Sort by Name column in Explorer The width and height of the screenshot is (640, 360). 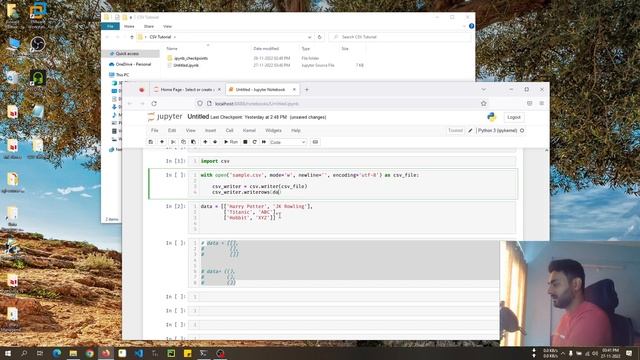[x=172, y=49]
